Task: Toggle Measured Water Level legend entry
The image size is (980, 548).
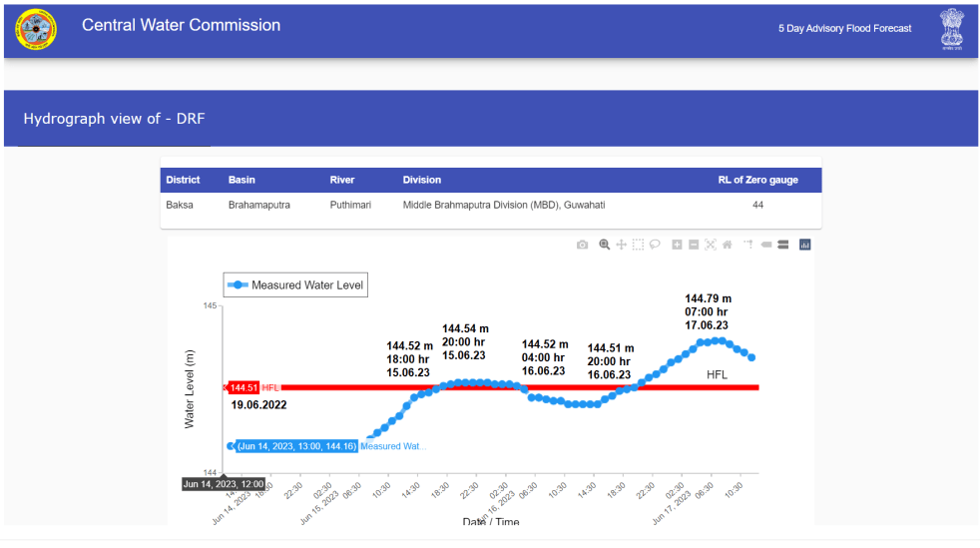Action: [296, 285]
